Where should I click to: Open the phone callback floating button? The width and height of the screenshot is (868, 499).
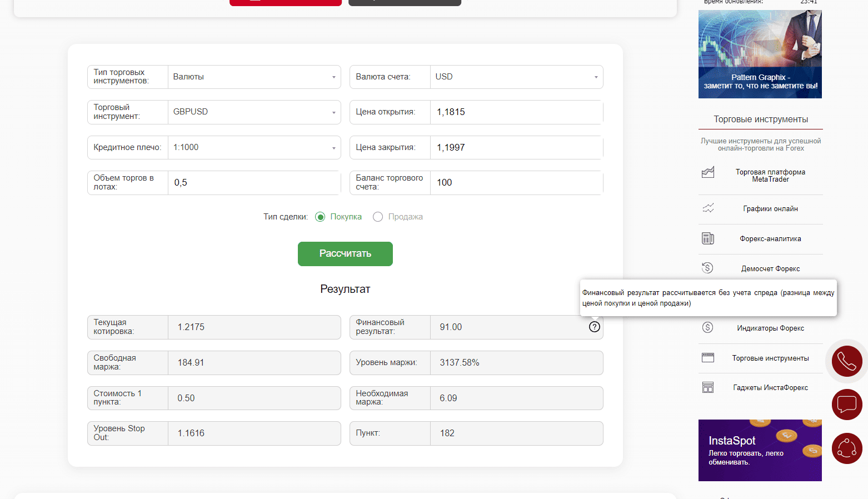847,361
